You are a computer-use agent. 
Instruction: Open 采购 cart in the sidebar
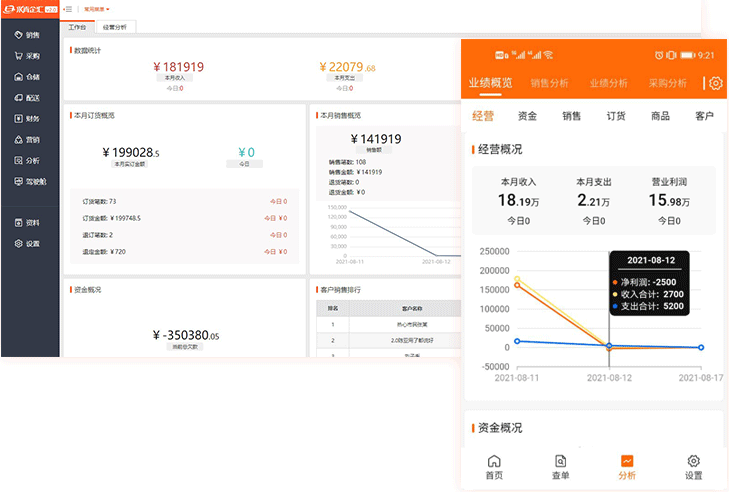click(27, 55)
